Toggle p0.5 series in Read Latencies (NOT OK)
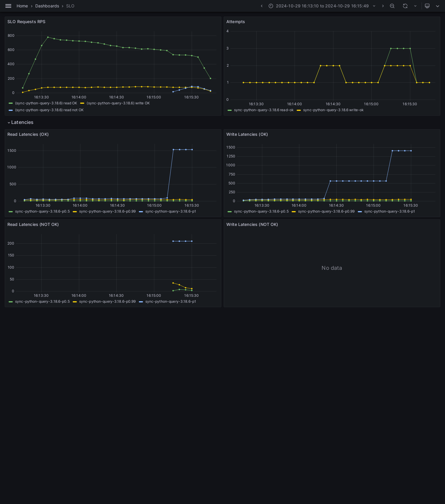The width and height of the screenshot is (445, 504). [x=42, y=302]
